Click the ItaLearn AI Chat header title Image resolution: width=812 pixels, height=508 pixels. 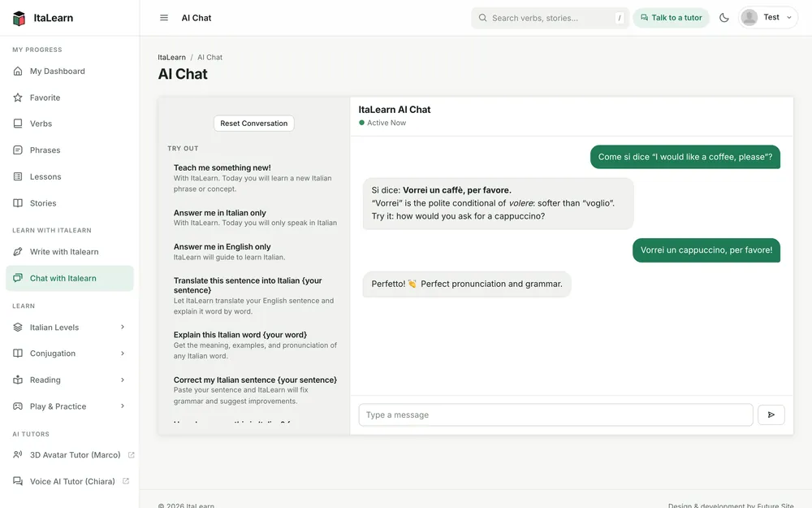[x=395, y=110]
